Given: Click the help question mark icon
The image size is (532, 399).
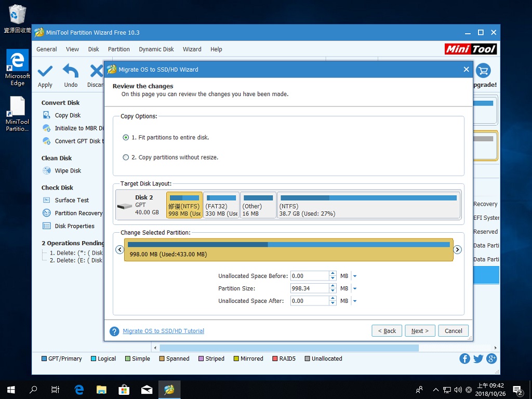Looking at the screenshot, I should [x=114, y=331].
